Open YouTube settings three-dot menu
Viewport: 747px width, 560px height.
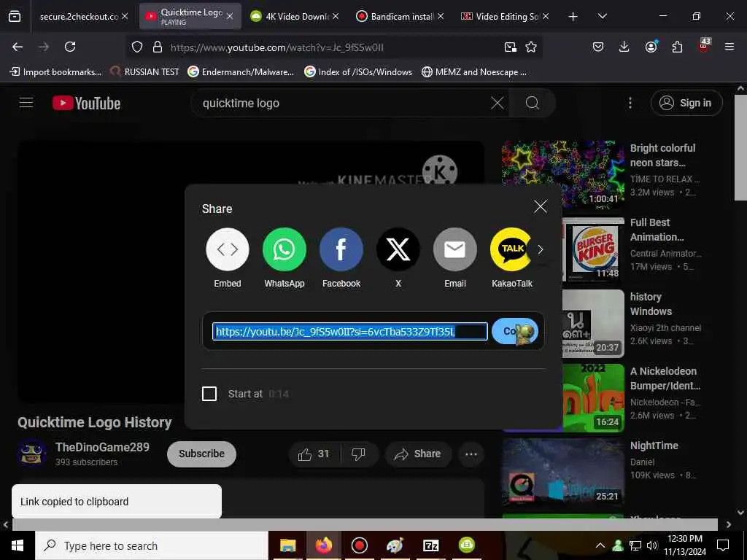point(630,103)
